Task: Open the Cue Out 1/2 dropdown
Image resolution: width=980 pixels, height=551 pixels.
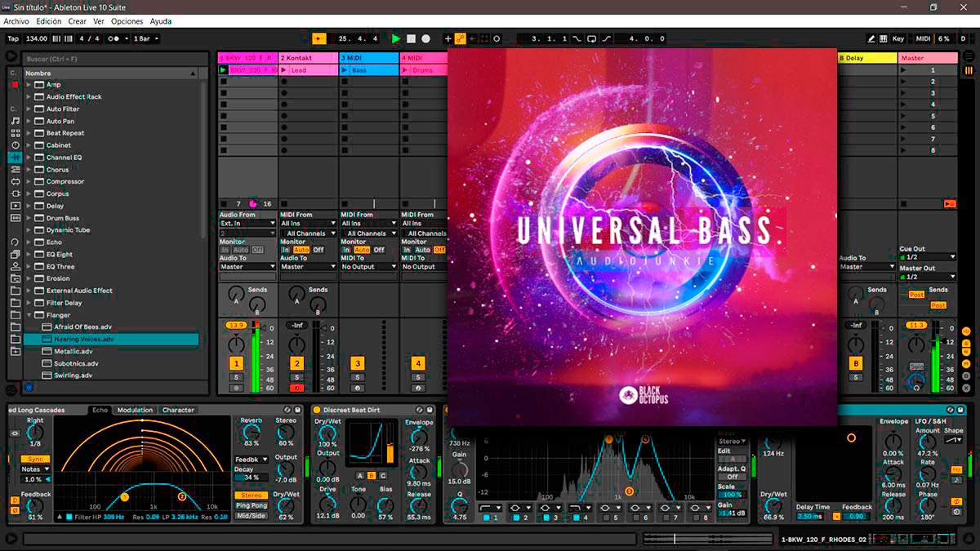Action: (x=928, y=257)
